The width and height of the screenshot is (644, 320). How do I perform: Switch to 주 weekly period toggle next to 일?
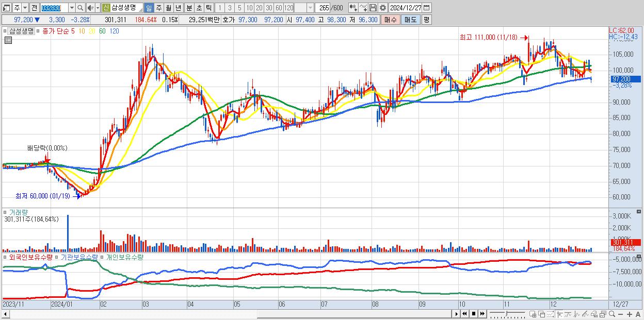click(x=158, y=8)
